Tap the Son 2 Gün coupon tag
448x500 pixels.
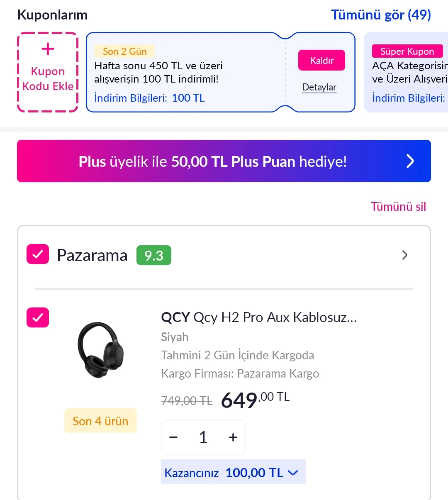pos(124,51)
